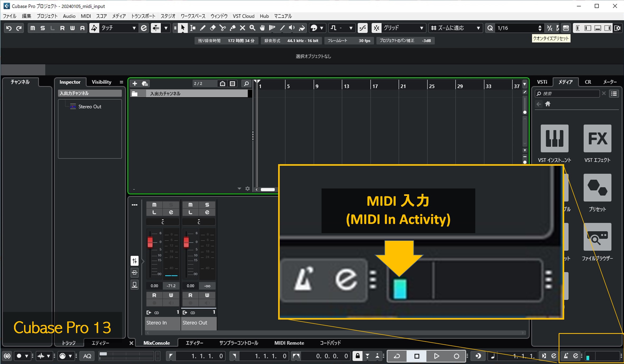
Task: Switch to VSTi tab
Action: pyautogui.click(x=542, y=82)
